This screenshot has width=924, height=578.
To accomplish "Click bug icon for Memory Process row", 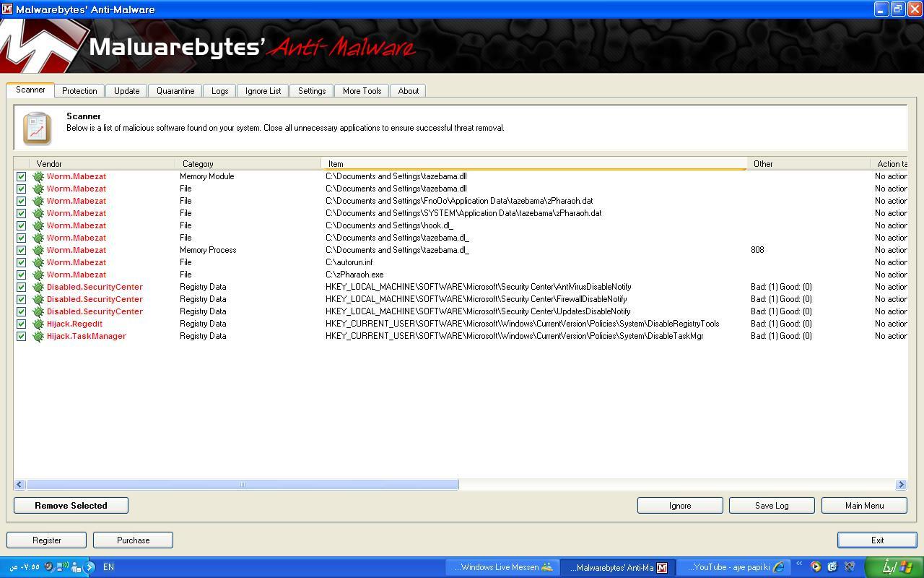I will (x=38, y=250).
